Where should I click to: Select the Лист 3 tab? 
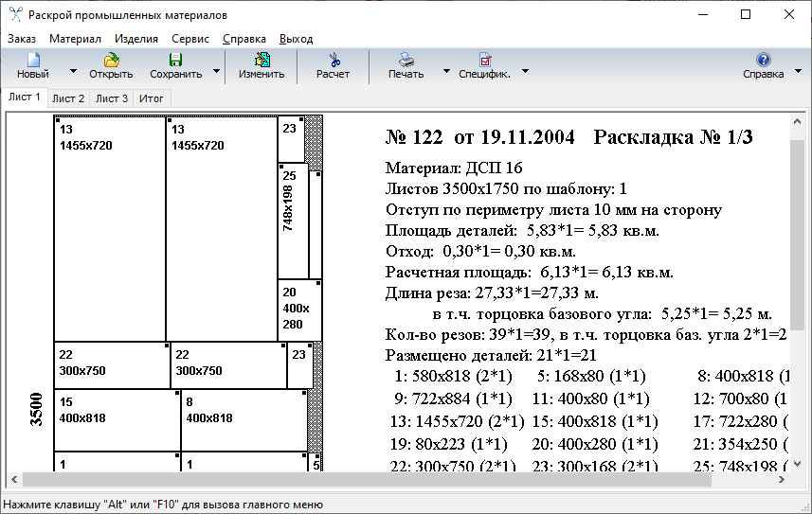coord(112,98)
